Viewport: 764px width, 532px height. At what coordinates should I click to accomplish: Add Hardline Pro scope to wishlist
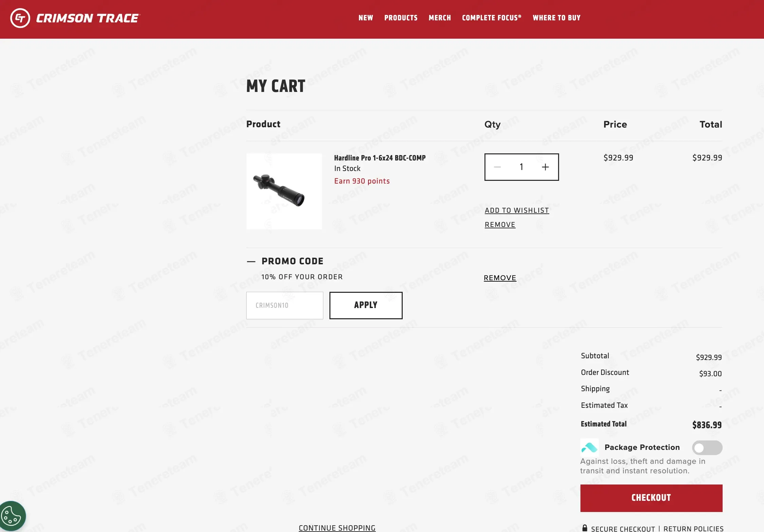(517, 210)
